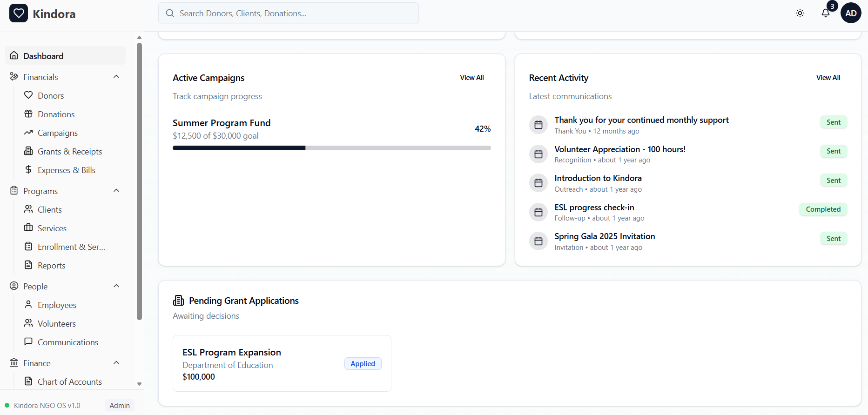Open the ESL Program Expansion grant card
Image resolution: width=868 pixels, height=415 pixels.
tap(282, 363)
